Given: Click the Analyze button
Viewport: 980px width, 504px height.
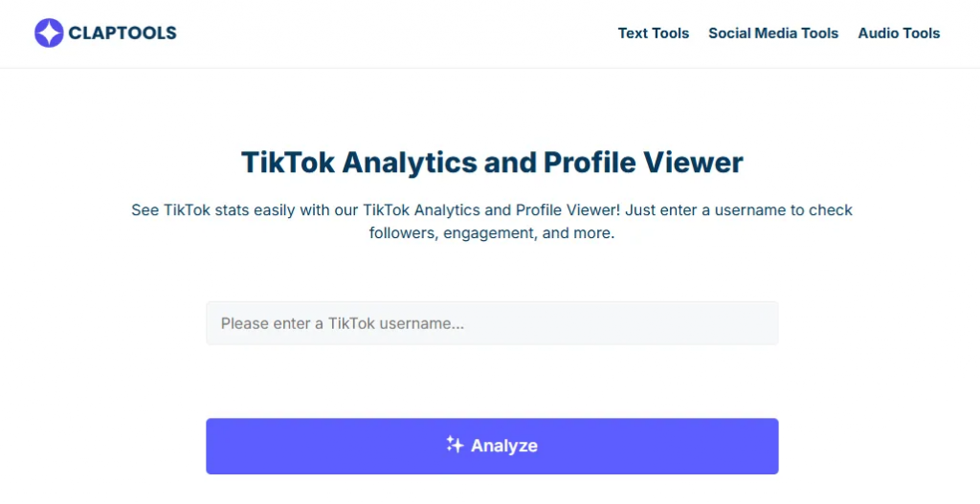Looking at the screenshot, I should (492, 446).
